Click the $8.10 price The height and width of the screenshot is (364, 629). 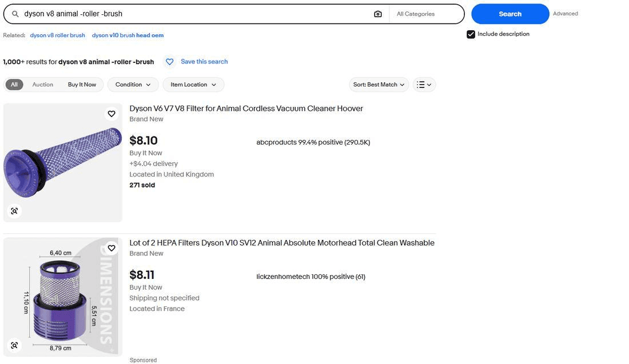pyautogui.click(x=144, y=141)
